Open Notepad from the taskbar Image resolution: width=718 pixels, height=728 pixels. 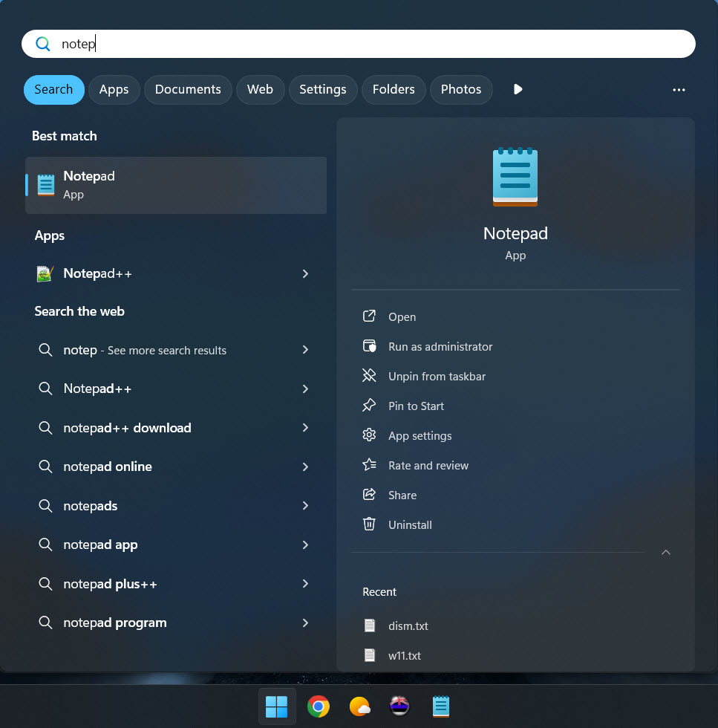coord(440,706)
